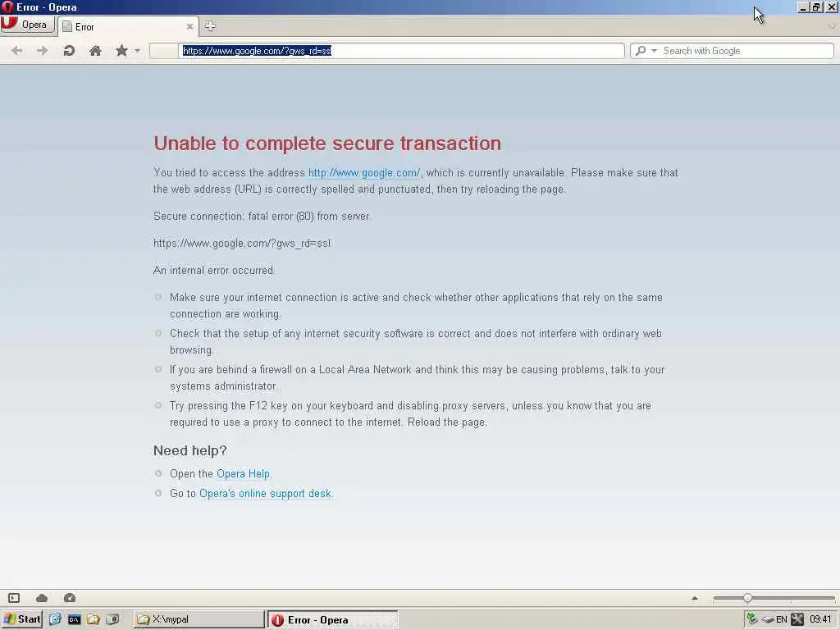The image size is (840, 630).
Task: Click the 'Unable to complete secure transaction' heading
Action: point(327,144)
